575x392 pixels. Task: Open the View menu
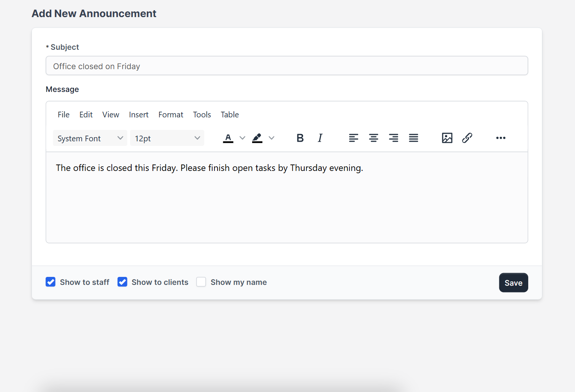(111, 115)
